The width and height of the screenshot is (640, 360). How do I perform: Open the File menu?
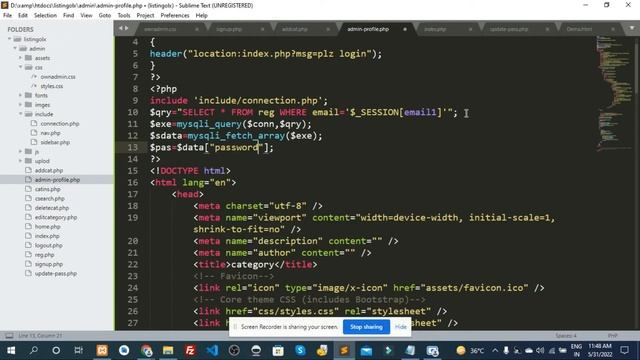(7, 16)
